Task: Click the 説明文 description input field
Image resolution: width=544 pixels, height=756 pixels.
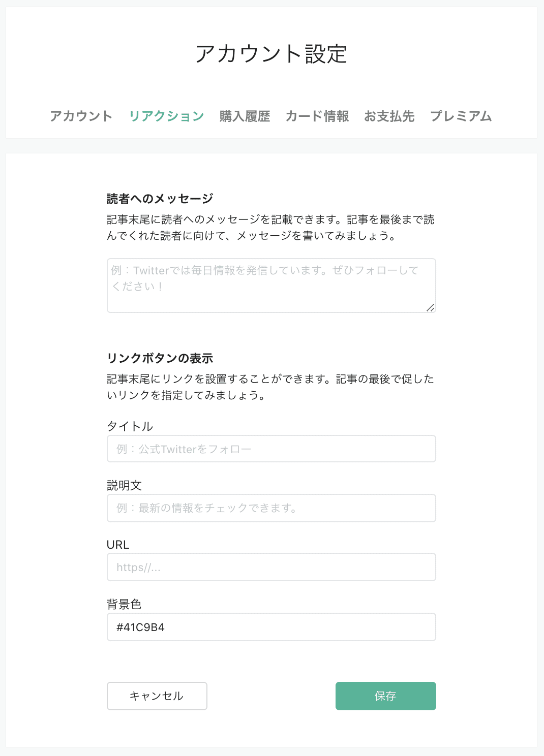Action: 271,508
